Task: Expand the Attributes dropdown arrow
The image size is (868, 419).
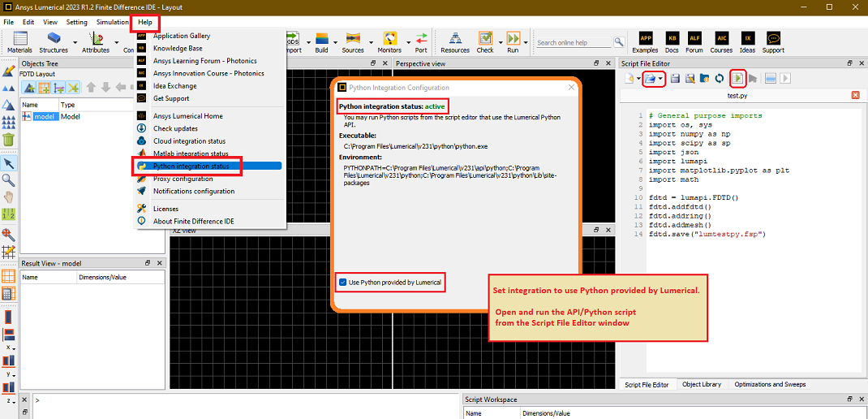Action: (116, 41)
